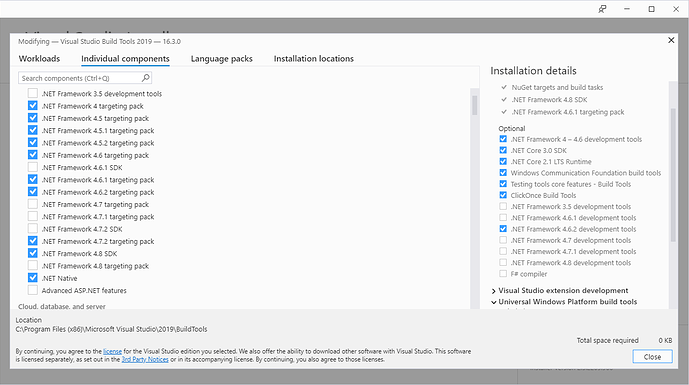Check the .NET Framework 4.7.2 SDK box

pos(33,229)
